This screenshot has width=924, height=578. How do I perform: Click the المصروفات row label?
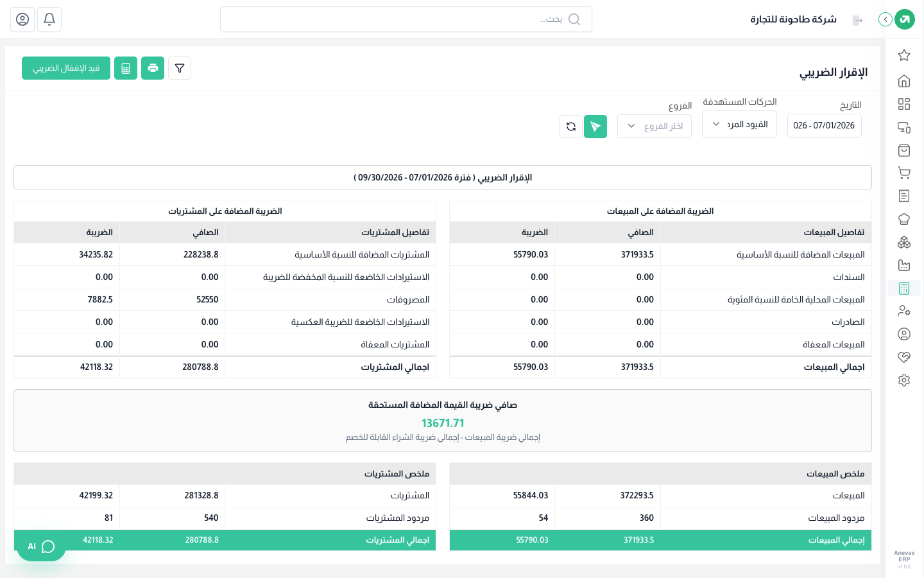(408, 300)
